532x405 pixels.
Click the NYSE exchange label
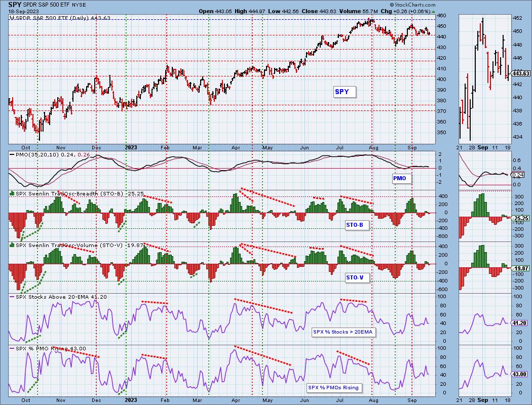click(x=79, y=5)
